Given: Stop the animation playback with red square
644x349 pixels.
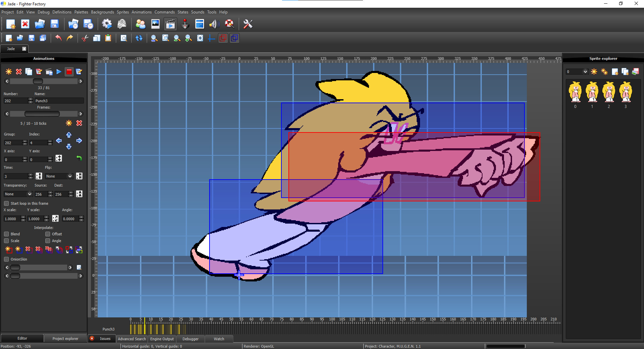Looking at the screenshot, I should (x=68, y=72).
